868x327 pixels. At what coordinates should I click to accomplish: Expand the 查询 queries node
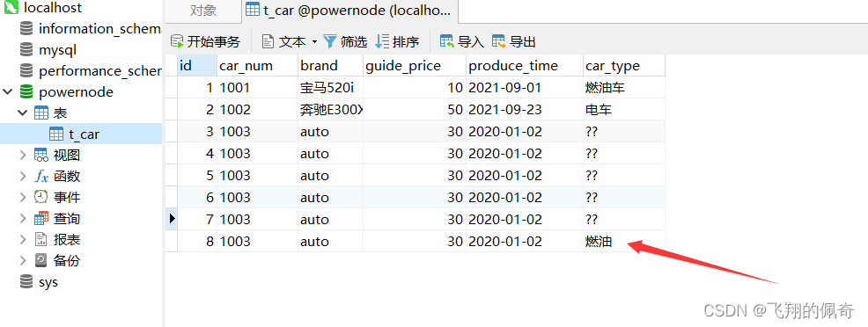(23, 218)
